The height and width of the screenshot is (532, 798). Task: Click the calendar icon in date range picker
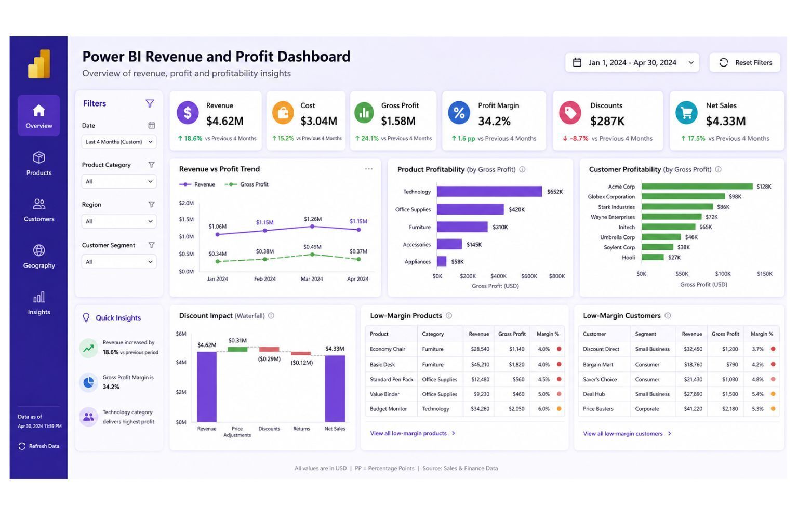pyautogui.click(x=577, y=63)
